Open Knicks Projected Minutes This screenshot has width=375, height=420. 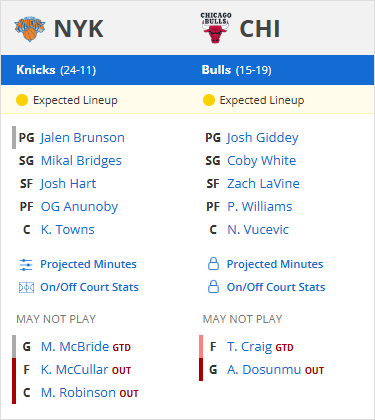(88, 264)
